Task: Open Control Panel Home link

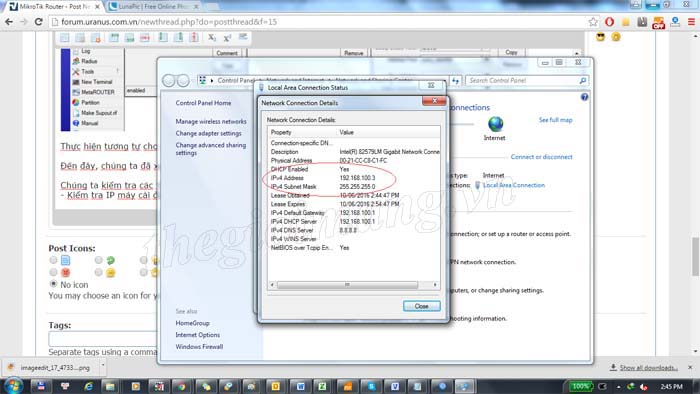Action: point(203,103)
